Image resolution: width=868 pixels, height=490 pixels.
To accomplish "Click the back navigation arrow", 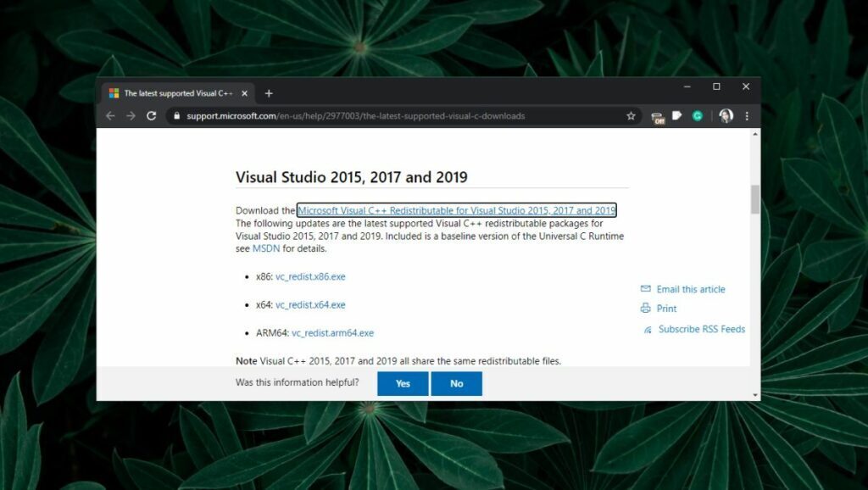I will click(111, 116).
